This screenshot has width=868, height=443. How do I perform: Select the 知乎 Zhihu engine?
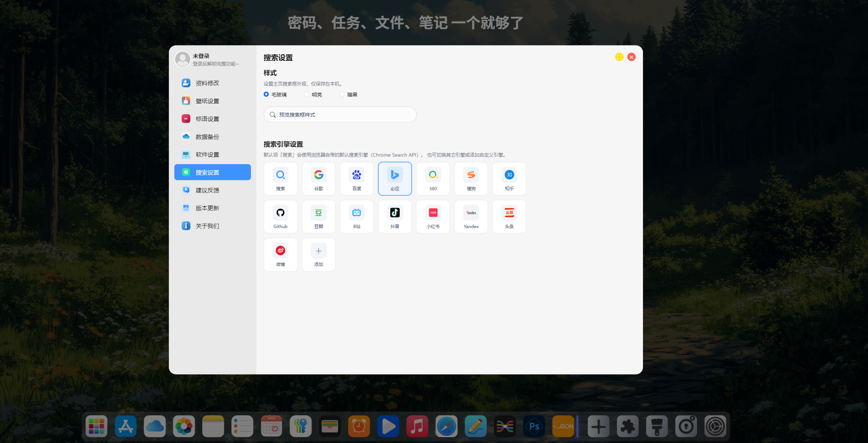point(509,179)
